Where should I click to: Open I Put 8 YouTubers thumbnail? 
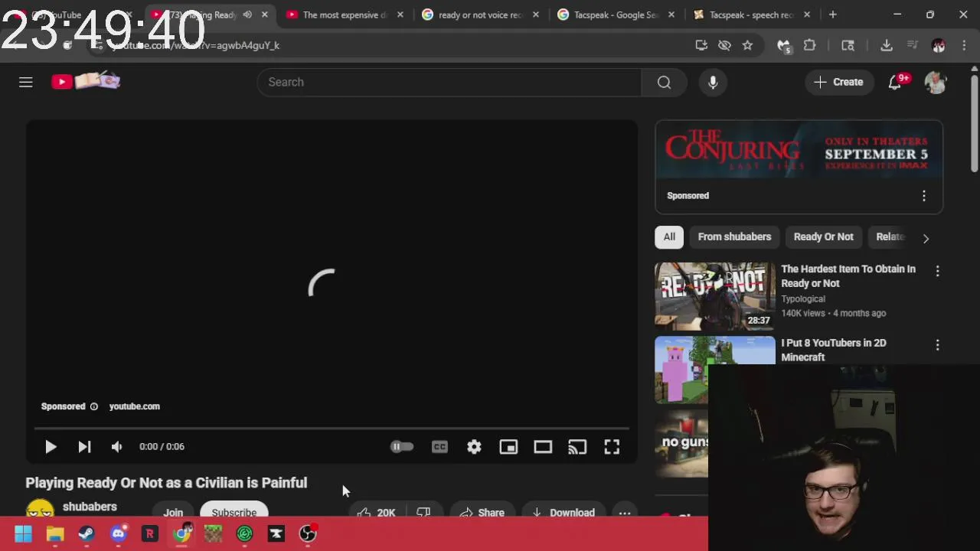coord(715,370)
